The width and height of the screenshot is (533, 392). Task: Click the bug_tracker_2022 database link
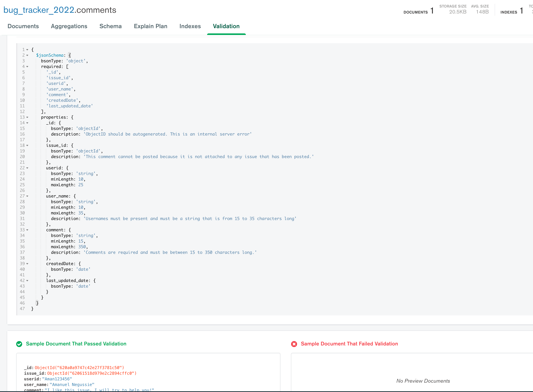[x=39, y=10]
